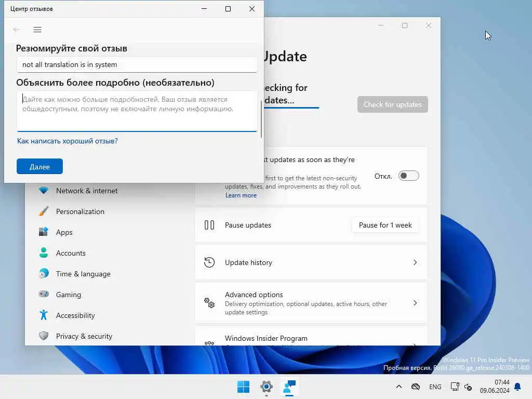Open the 'Как написать хороший отзыв?' link

(x=68, y=141)
